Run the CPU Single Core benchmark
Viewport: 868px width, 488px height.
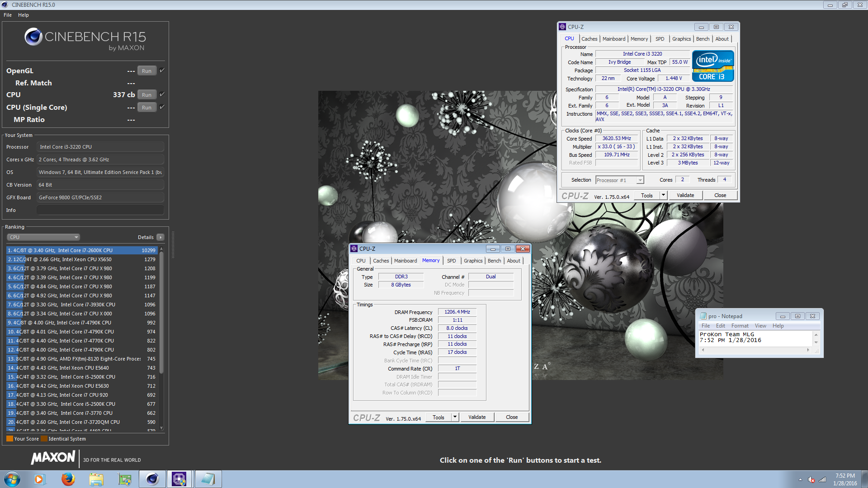pos(146,108)
